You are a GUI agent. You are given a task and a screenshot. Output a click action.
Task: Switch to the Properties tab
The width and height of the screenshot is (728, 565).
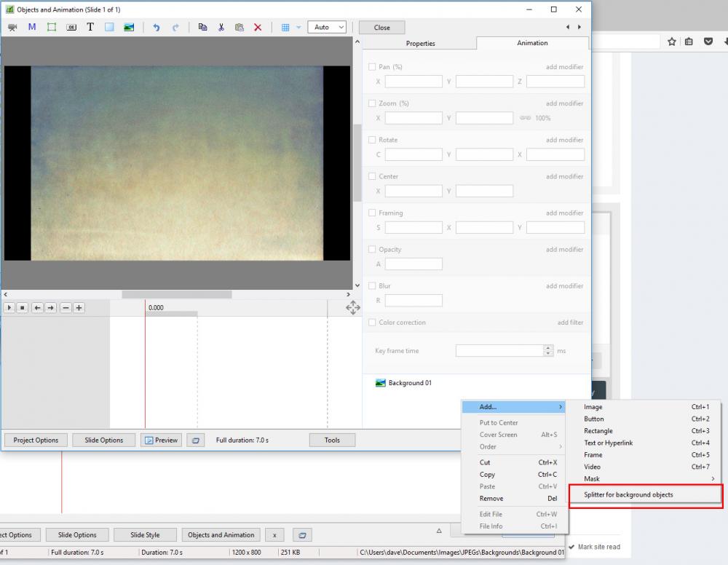[420, 44]
